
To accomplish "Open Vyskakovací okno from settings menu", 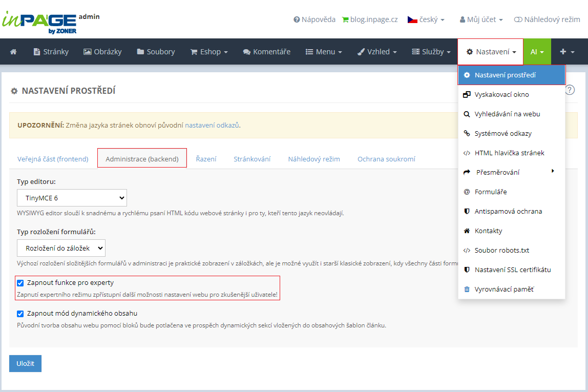I will pyautogui.click(x=501, y=95).
